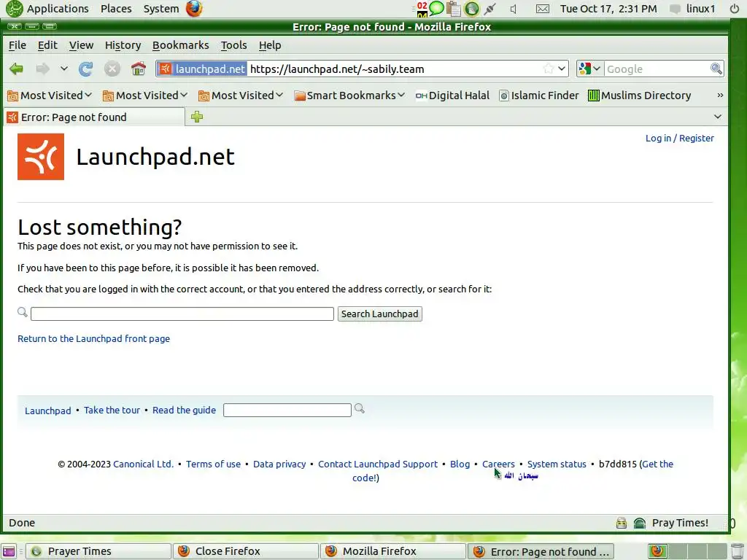Switch to the Close Firefox taskbar window
747x560 pixels.
245,551
